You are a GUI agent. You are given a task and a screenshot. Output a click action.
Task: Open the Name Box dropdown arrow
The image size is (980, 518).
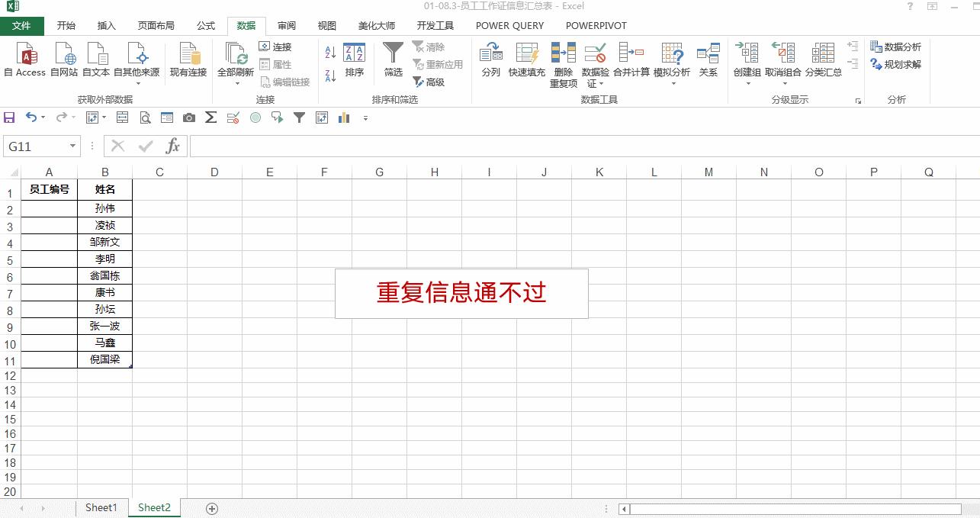coord(73,146)
